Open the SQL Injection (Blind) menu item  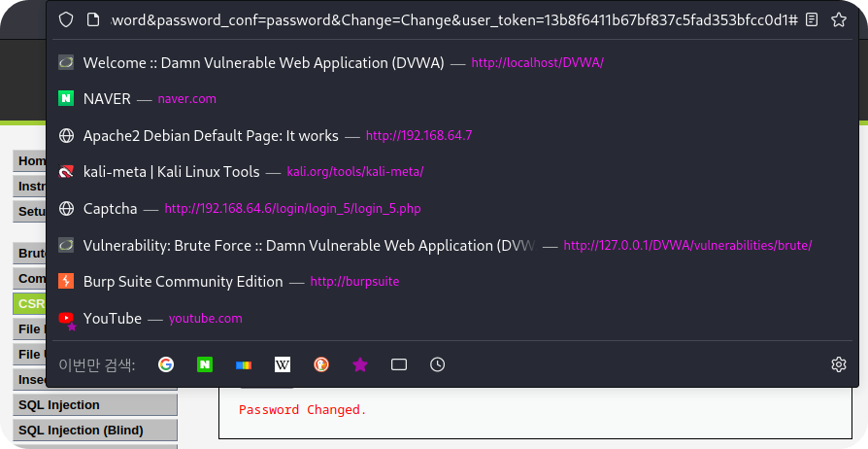[94, 431]
